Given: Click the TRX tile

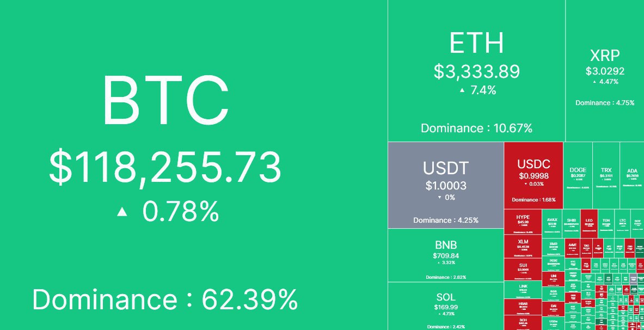Looking at the screenshot, I should click(x=606, y=175).
